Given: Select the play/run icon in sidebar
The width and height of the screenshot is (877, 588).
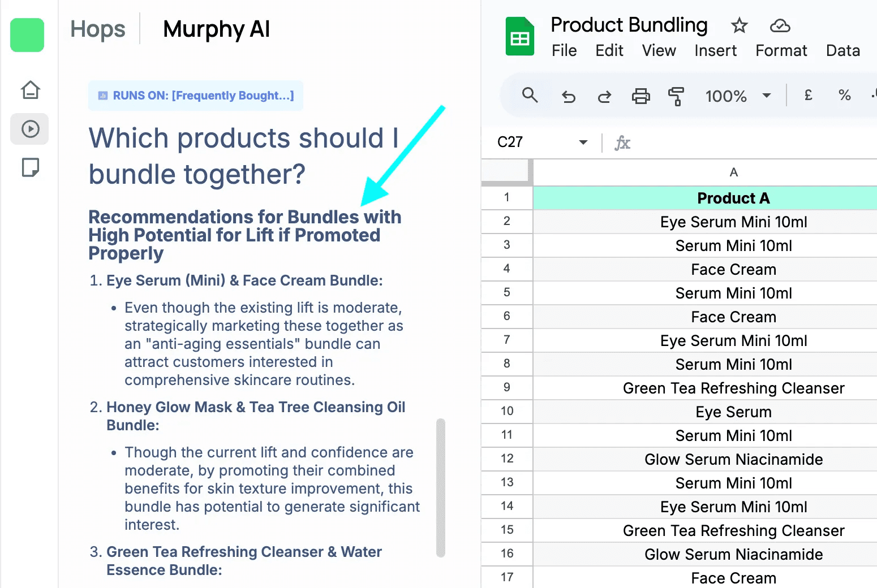Looking at the screenshot, I should click(x=30, y=129).
